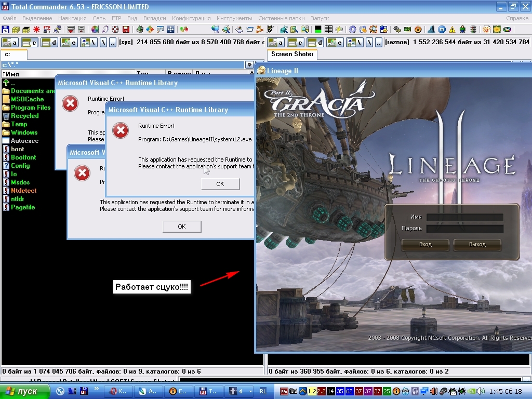
Task: Click the blue gear toolbar icon
Action: (353, 30)
